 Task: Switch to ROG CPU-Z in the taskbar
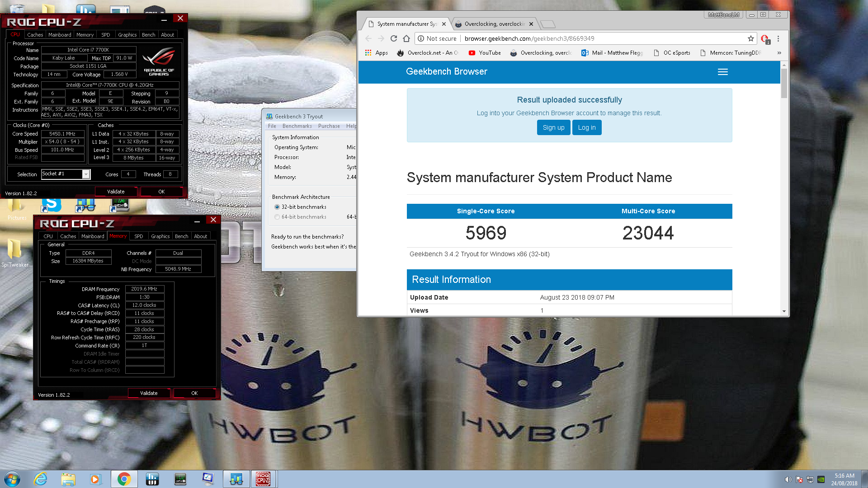(x=263, y=479)
